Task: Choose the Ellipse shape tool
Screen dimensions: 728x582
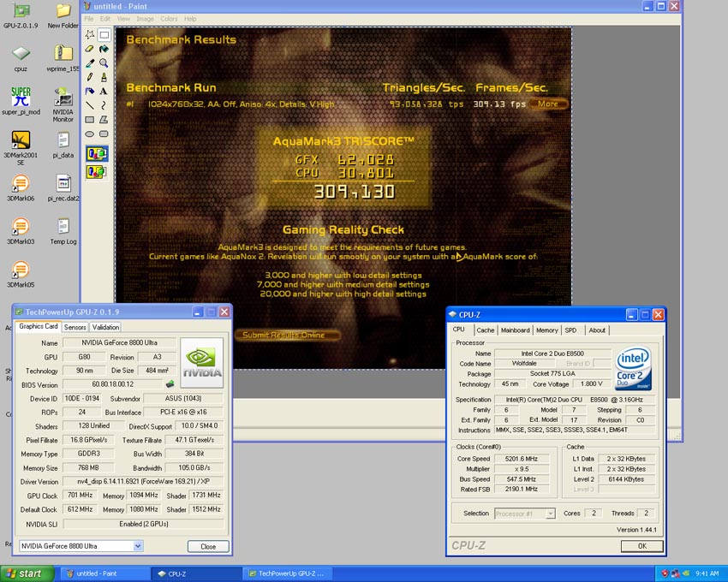Action: pyautogui.click(x=90, y=134)
